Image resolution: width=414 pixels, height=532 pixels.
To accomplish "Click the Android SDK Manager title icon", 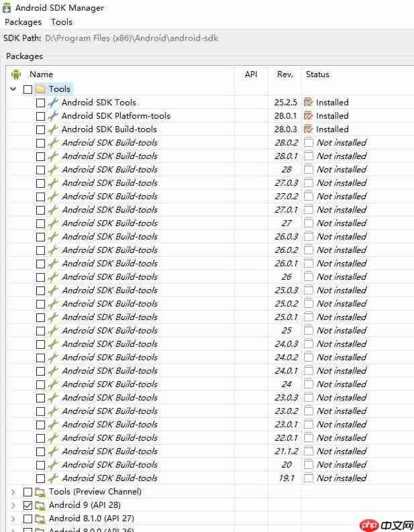I will coord(7,8).
